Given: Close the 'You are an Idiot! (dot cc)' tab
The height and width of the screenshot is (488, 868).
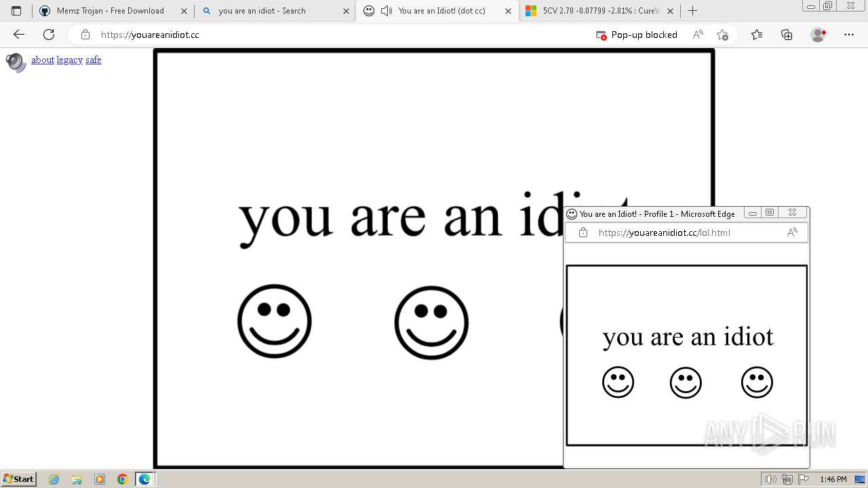Looking at the screenshot, I should point(508,11).
